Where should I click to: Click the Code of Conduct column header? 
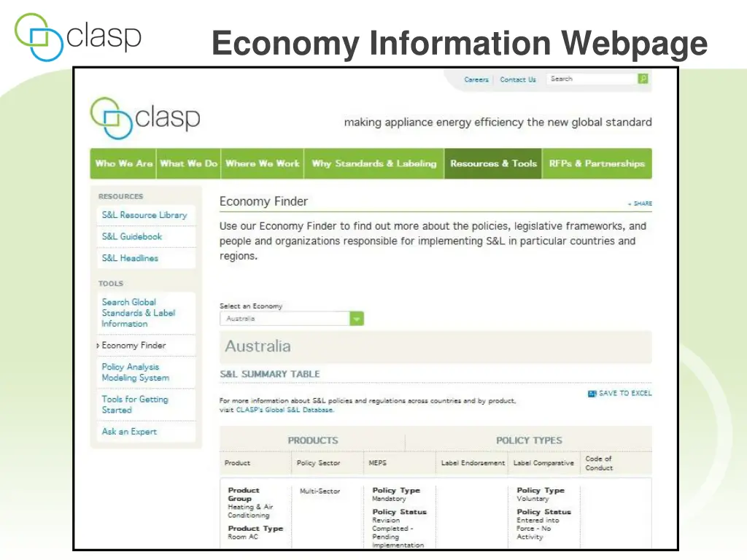(600, 463)
